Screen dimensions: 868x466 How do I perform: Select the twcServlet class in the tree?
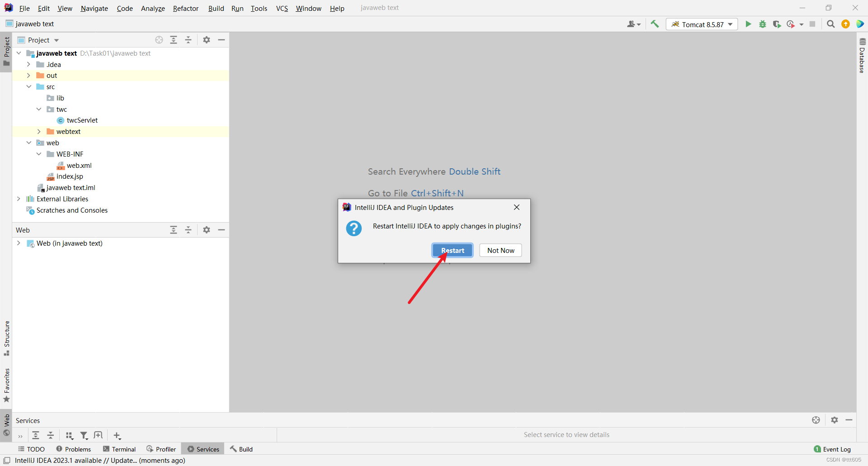pyautogui.click(x=82, y=120)
